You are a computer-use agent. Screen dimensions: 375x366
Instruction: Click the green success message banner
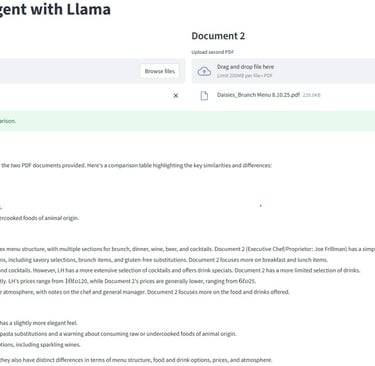point(187,121)
